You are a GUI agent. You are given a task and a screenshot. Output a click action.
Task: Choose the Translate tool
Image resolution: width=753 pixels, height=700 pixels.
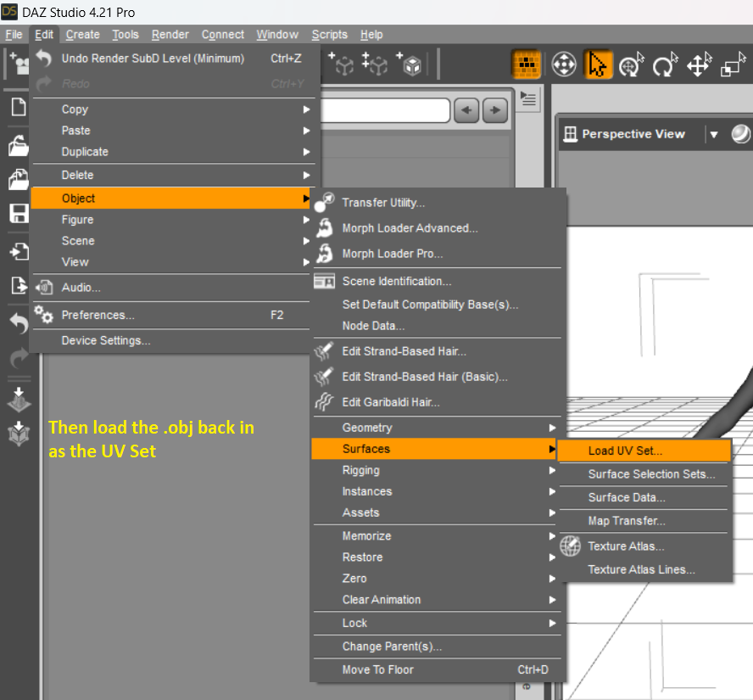(699, 64)
